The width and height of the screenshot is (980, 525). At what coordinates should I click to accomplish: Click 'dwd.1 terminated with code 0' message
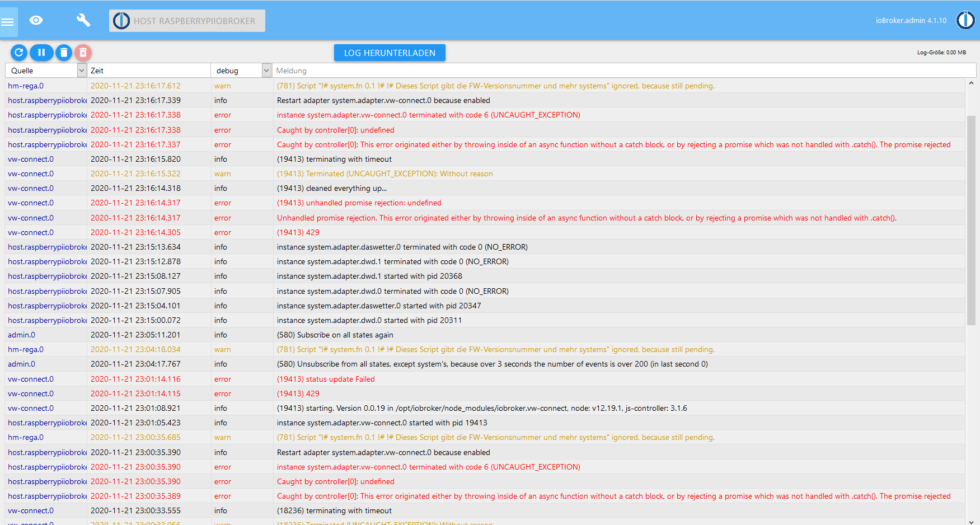pyautogui.click(x=393, y=261)
